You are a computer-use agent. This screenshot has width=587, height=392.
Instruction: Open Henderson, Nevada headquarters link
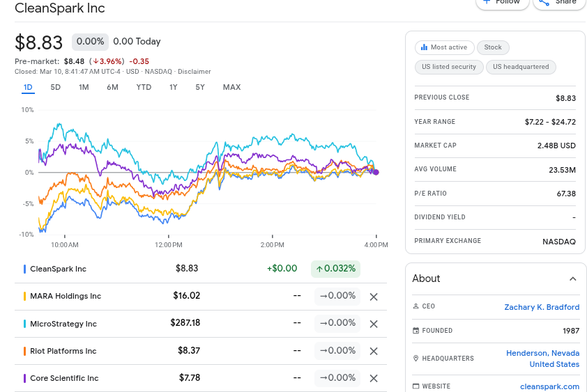coord(542,359)
